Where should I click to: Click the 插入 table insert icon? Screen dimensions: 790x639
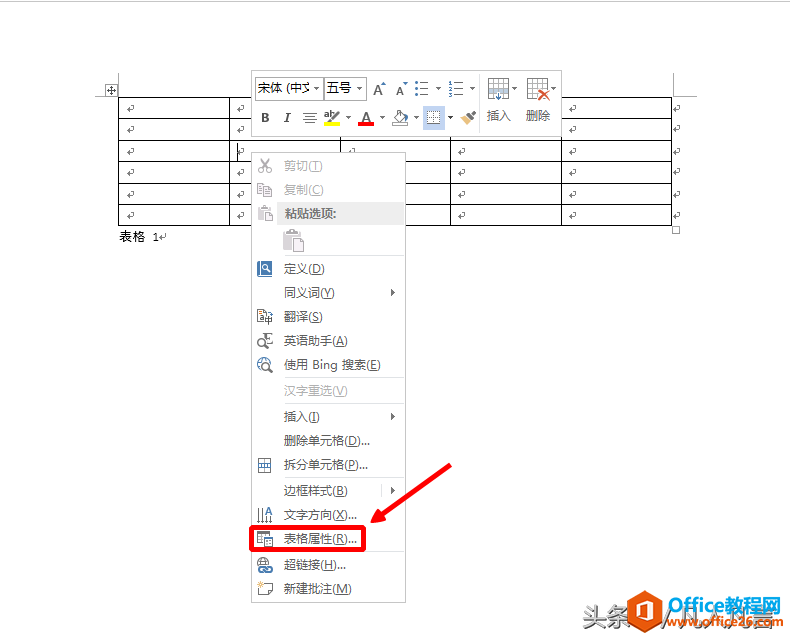coord(499,100)
